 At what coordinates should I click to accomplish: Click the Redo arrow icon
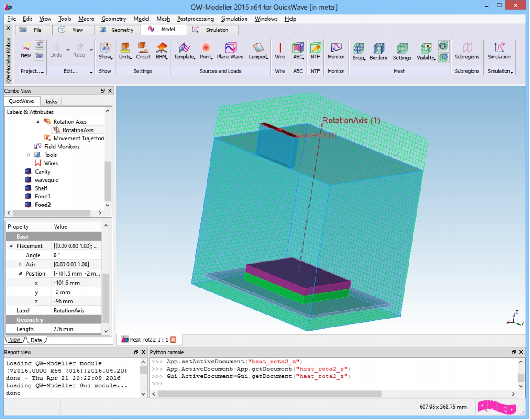click(79, 51)
